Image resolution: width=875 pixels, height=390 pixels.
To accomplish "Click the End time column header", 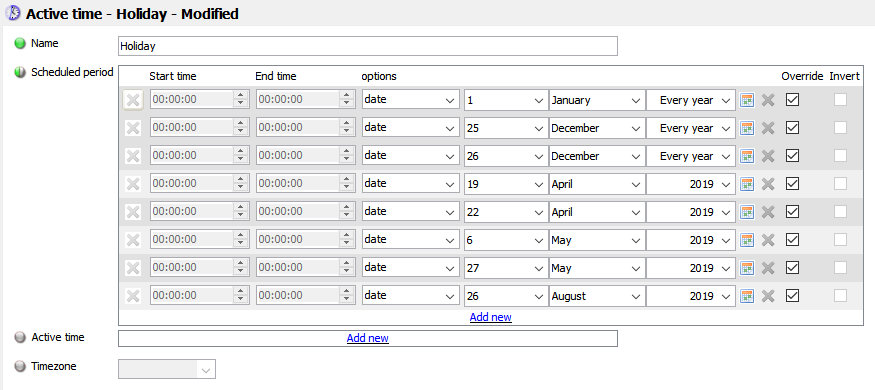I will coord(276,76).
